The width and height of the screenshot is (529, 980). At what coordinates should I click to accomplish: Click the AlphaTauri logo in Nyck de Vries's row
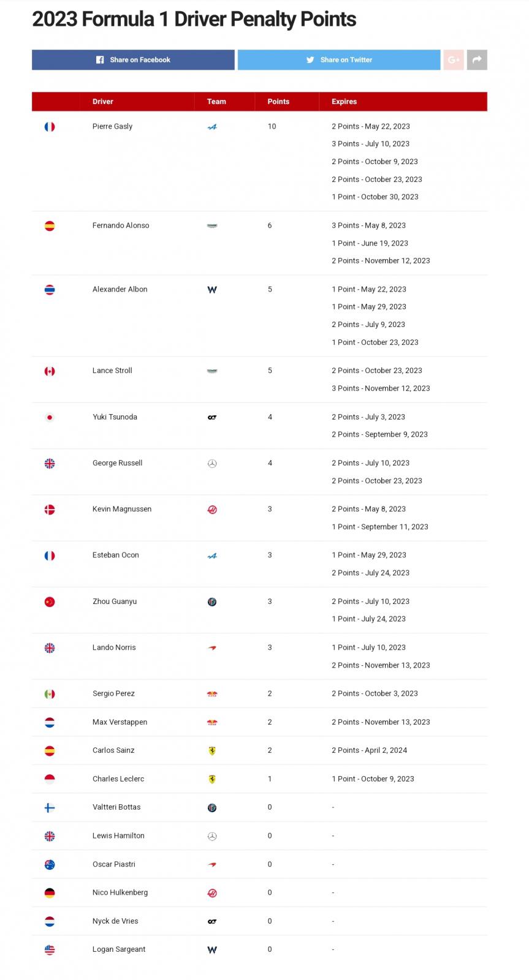(x=212, y=922)
